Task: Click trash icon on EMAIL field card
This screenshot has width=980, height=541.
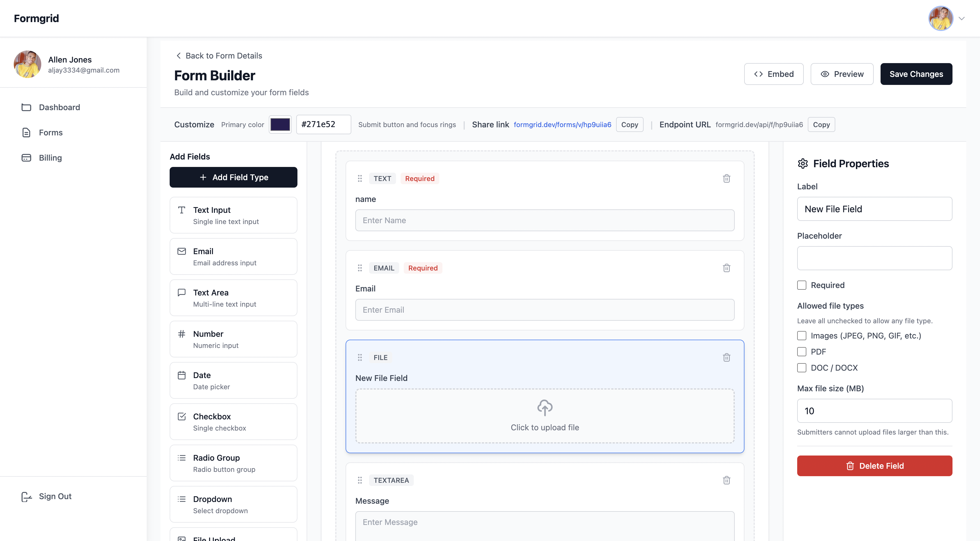Action: pos(726,268)
